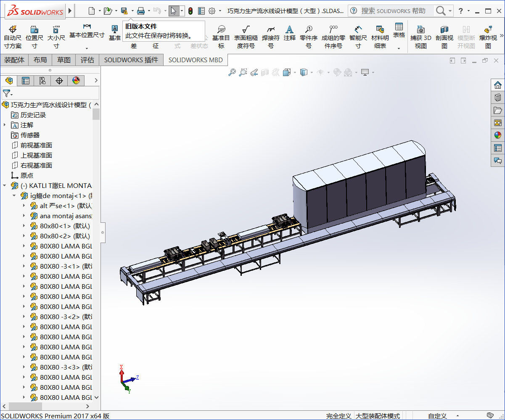
Task: Collapse the KATLI TEMEL MONTAJ assembly node
Action: tap(5, 185)
